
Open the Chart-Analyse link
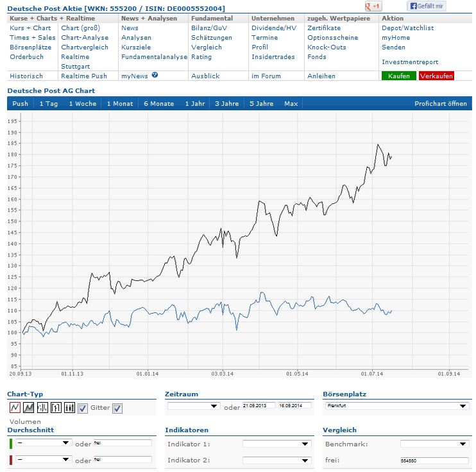click(x=85, y=38)
